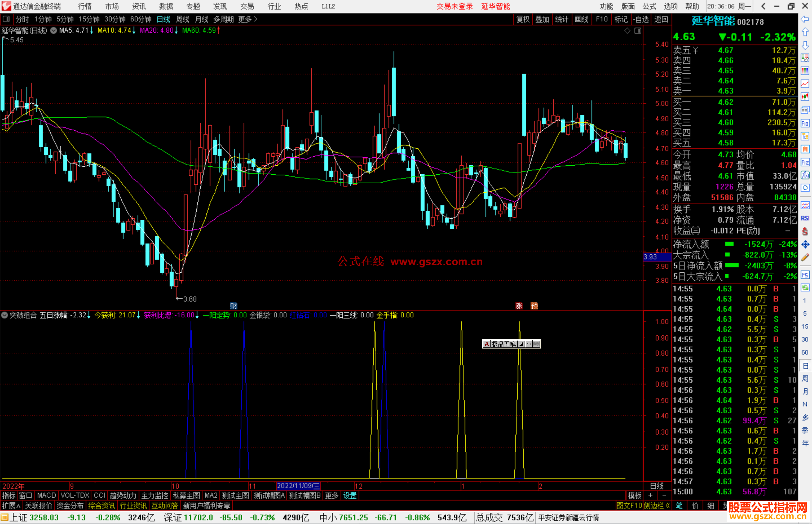The image size is (812, 524).
Task: Click the candlestick chart sidebar icon
Action: click(805, 97)
